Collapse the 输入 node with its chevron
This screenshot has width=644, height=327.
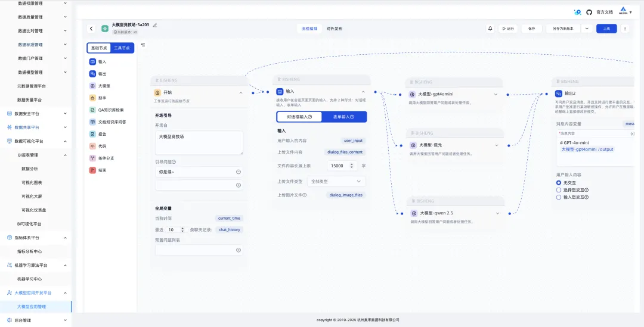[x=364, y=92]
